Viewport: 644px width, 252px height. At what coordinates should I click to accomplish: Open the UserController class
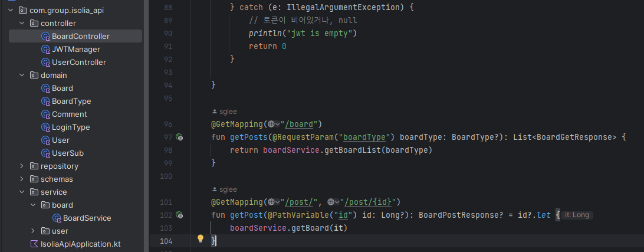point(79,63)
